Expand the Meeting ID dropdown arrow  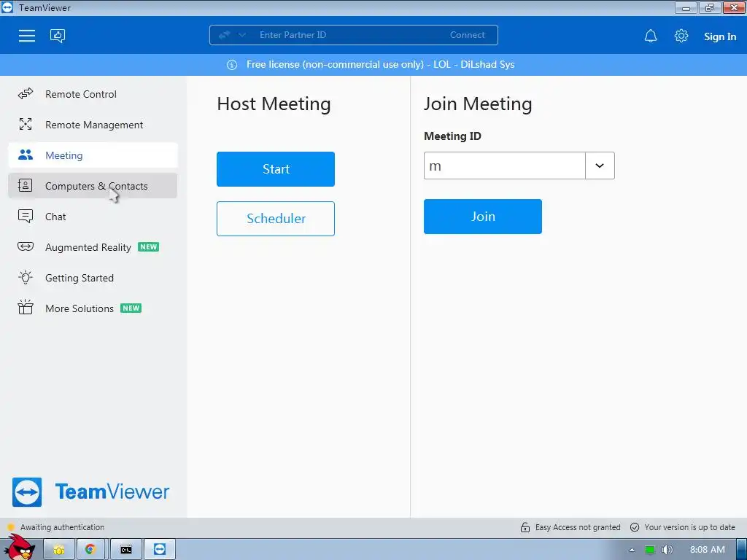pos(600,166)
